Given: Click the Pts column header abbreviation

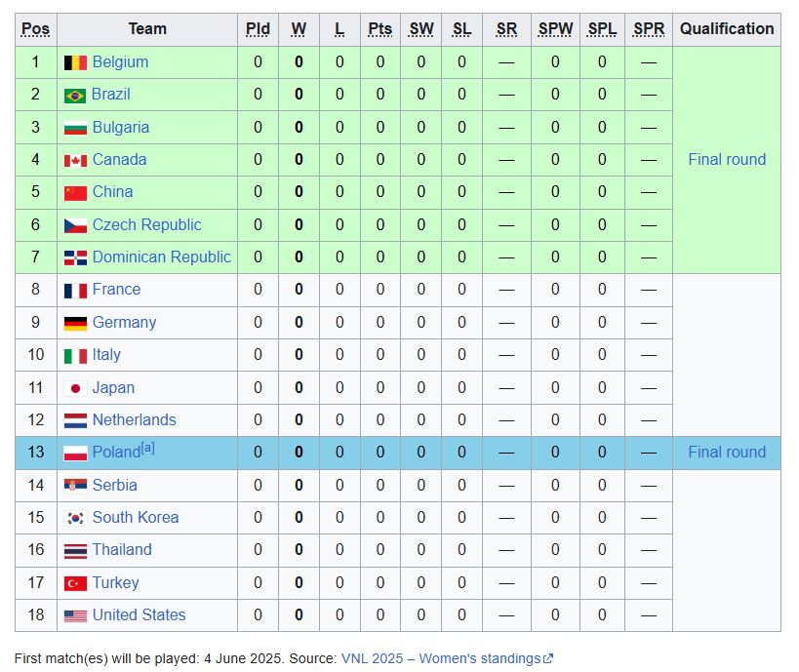Looking at the screenshot, I should tap(380, 29).
